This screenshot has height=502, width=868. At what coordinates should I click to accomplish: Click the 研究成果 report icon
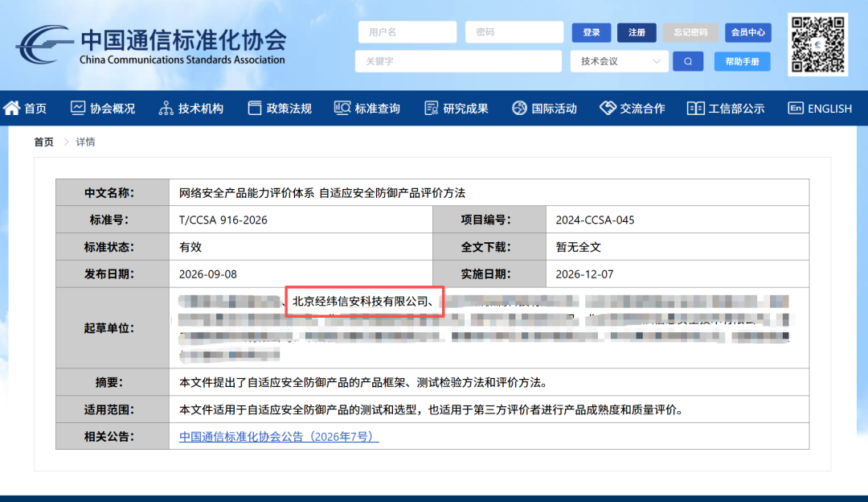[x=431, y=108]
